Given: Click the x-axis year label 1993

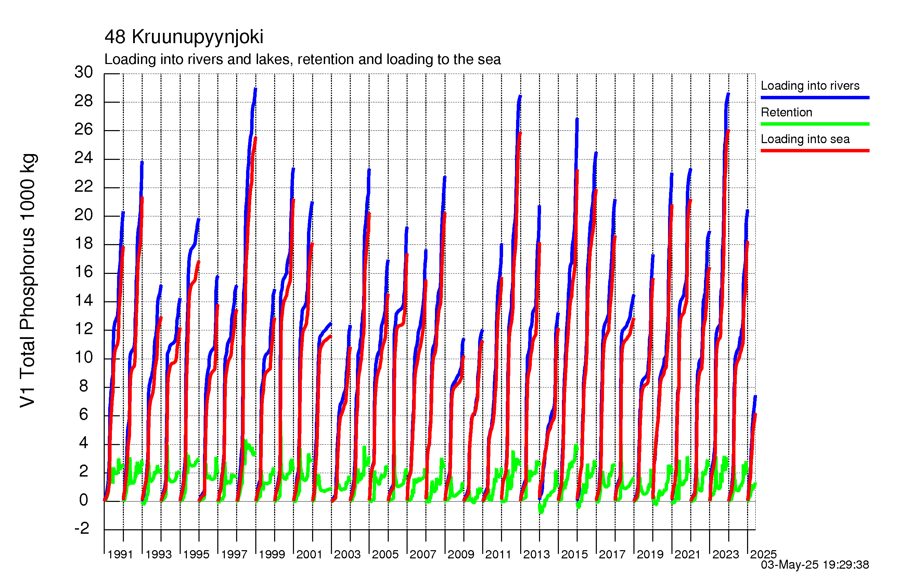Looking at the screenshot, I should click(x=158, y=554).
